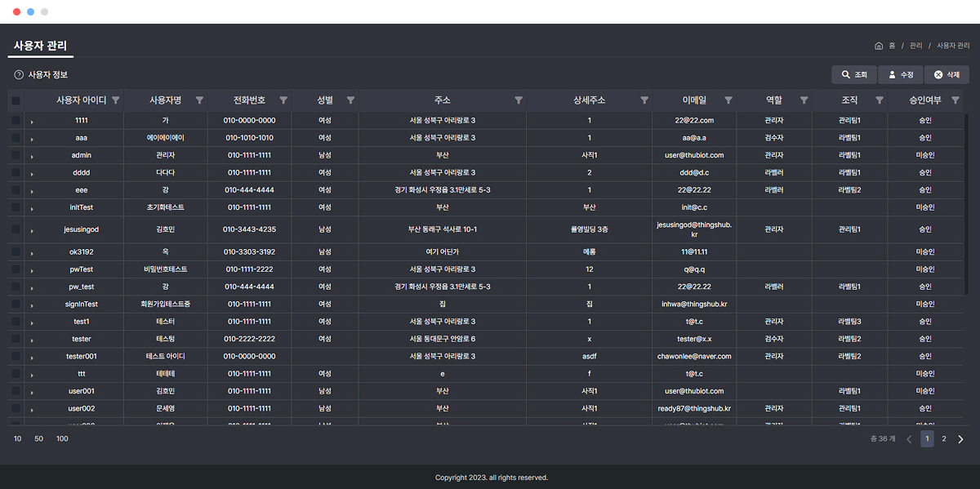Open the 전화번호 column filter
Image resolution: width=980 pixels, height=489 pixels.
point(283,100)
